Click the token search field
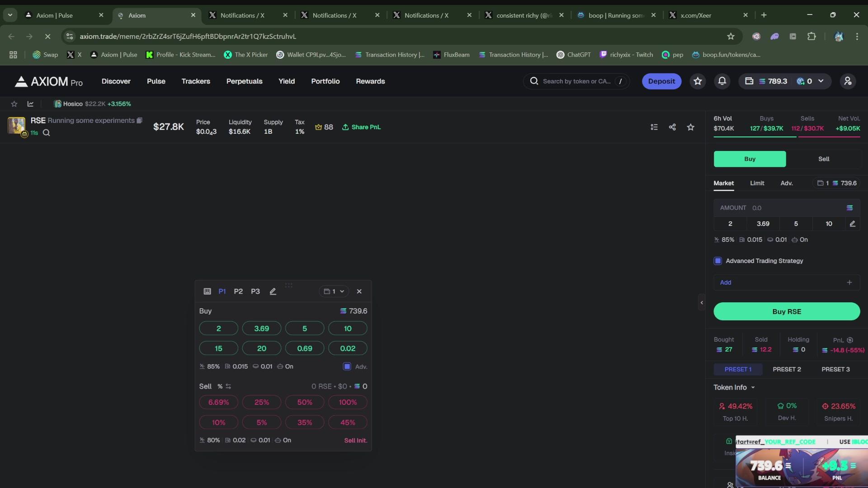Screen dimensions: 868x488 click(576, 81)
